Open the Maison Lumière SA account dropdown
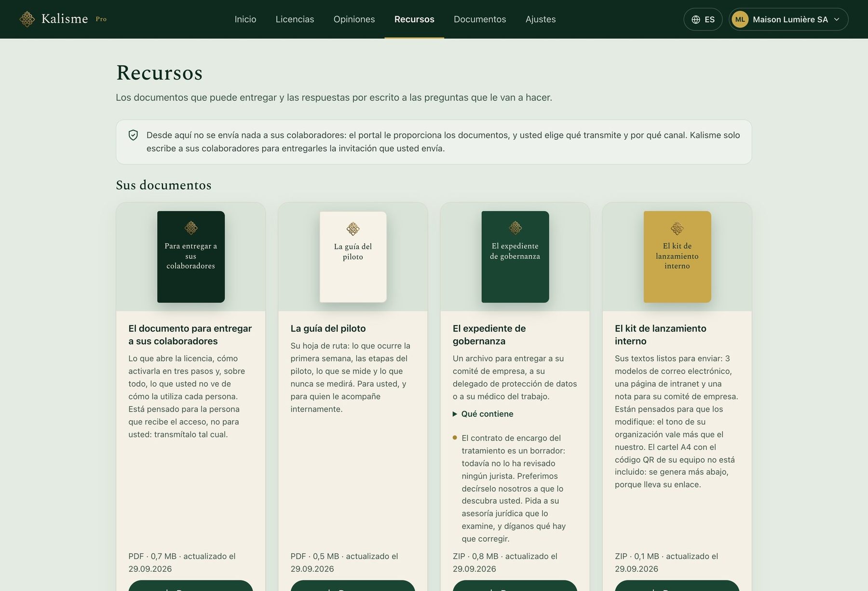 (x=788, y=19)
